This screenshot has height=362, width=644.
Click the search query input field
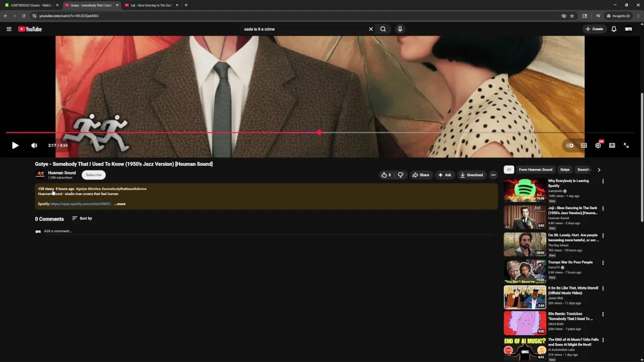305,29
